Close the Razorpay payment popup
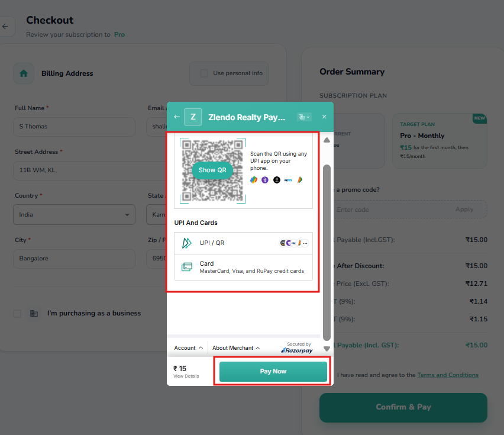This screenshot has height=435, width=504. pos(324,117)
